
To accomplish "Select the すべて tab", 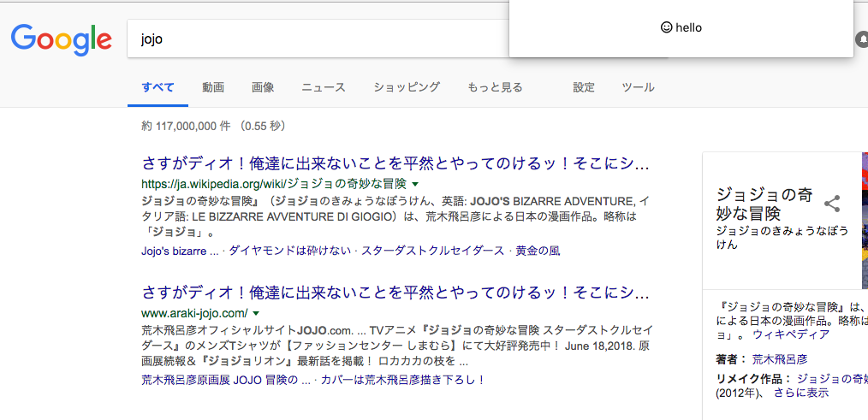I will (x=158, y=87).
